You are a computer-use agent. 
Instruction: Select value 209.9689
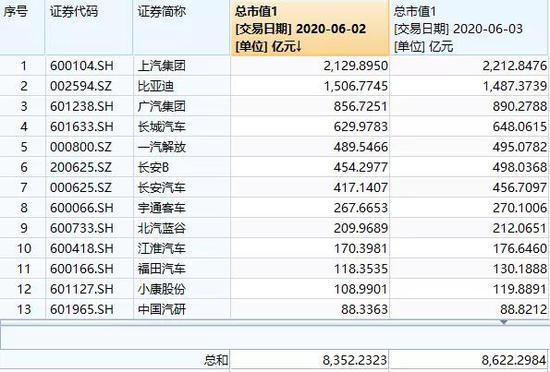coord(361,228)
